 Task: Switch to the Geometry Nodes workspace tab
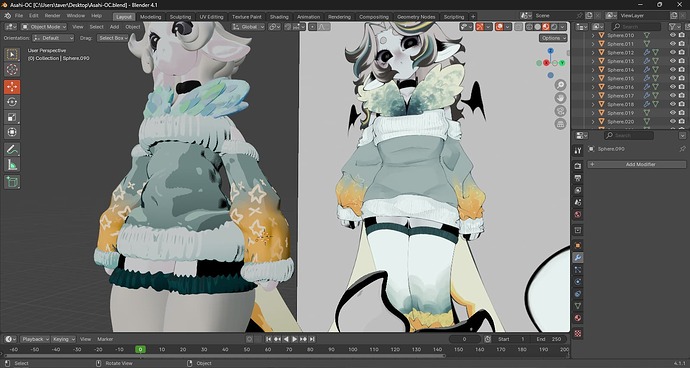(416, 17)
